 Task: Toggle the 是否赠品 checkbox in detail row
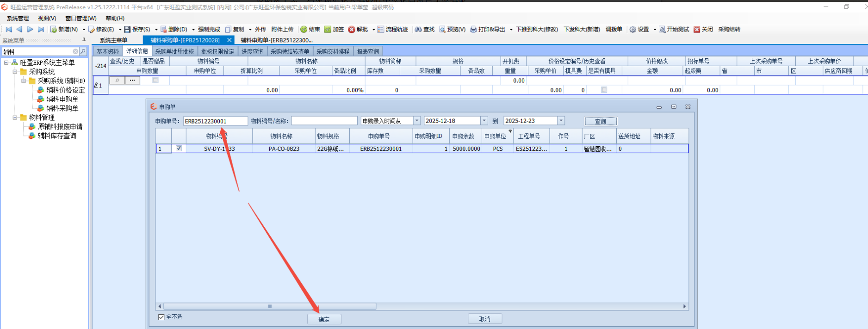(155, 80)
